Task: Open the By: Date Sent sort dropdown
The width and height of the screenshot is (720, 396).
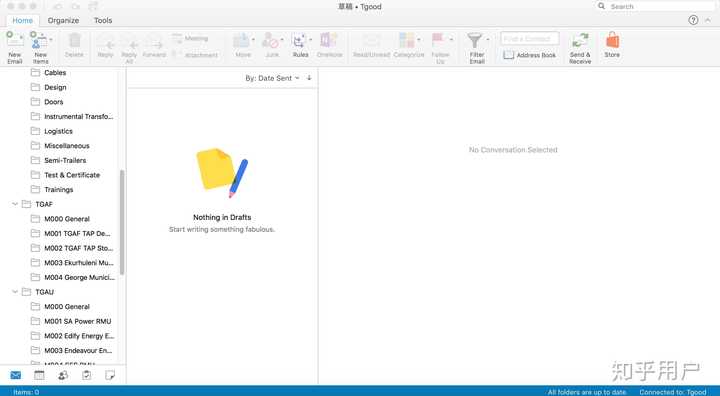Action: pyautogui.click(x=272, y=78)
